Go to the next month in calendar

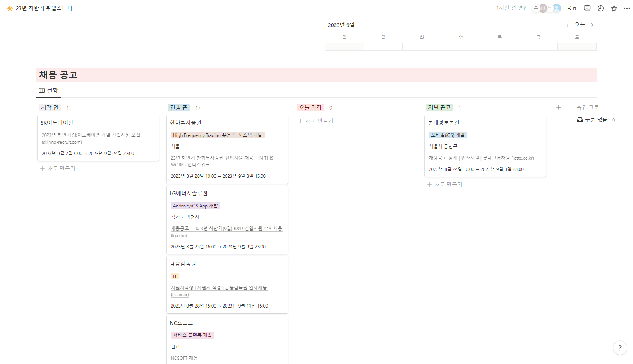point(592,25)
